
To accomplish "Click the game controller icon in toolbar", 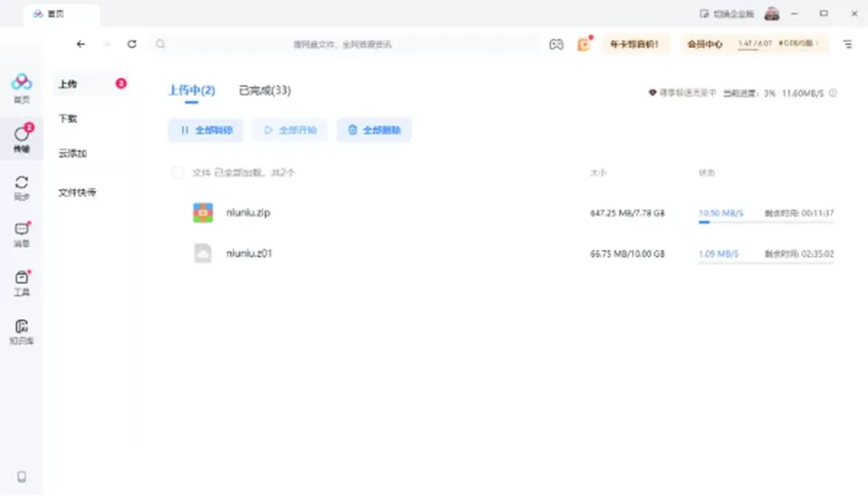I will (556, 44).
